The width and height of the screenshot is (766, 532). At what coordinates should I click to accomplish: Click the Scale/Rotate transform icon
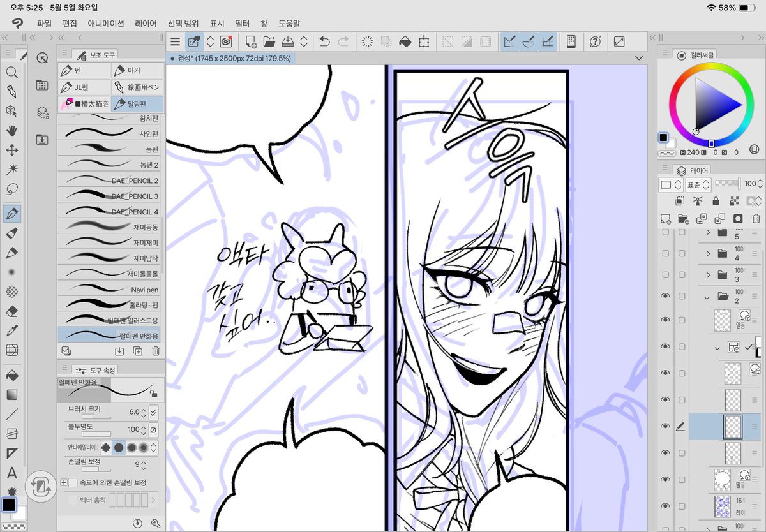click(x=424, y=41)
